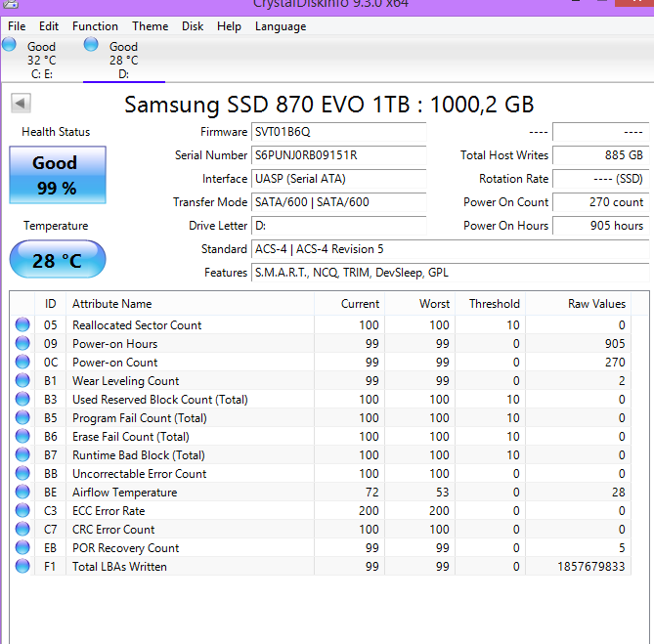Open the Function menu

[x=95, y=26]
